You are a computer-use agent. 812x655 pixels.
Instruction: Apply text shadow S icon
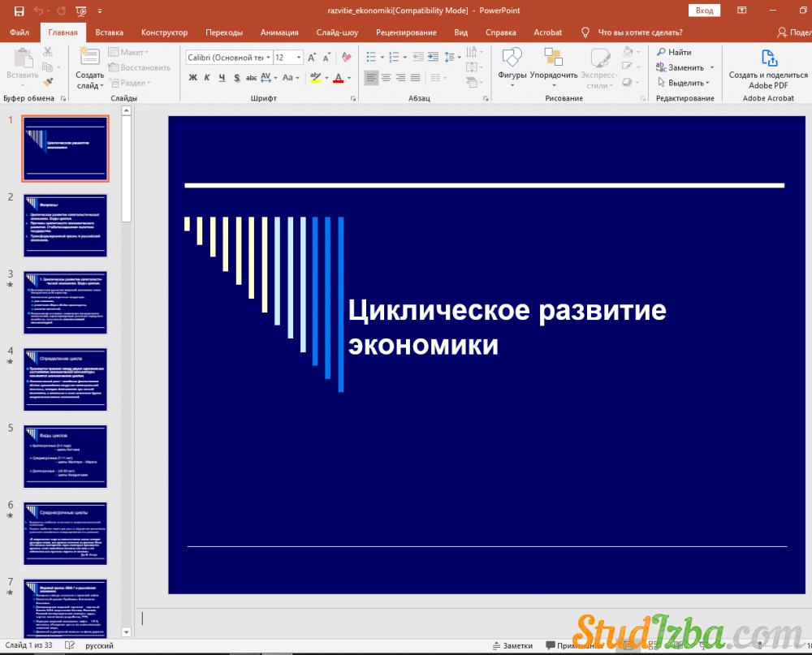tap(236, 78)
